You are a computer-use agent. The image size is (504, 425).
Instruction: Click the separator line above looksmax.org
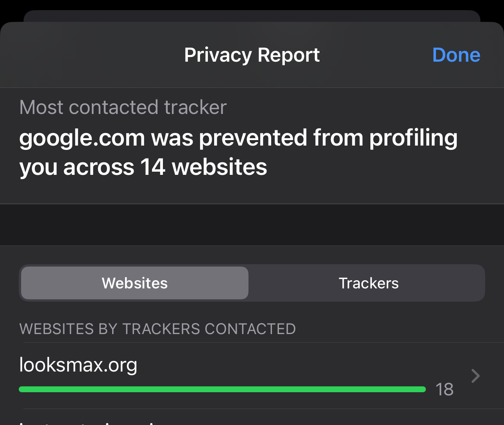[x=264, y=343]
